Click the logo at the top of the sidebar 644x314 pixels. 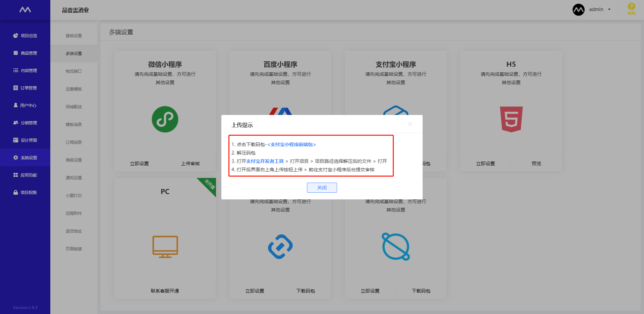pos(25,10)
